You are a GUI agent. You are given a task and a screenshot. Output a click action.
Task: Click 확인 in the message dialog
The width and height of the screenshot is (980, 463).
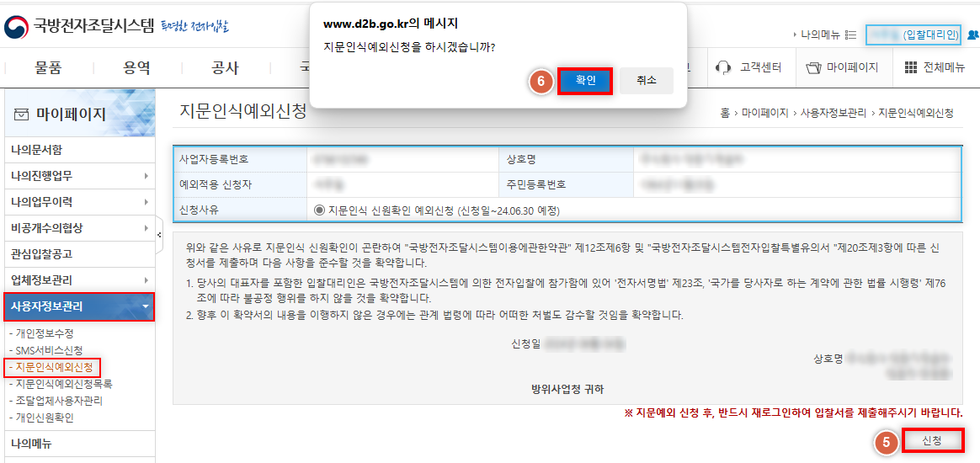tap(585, 81)
